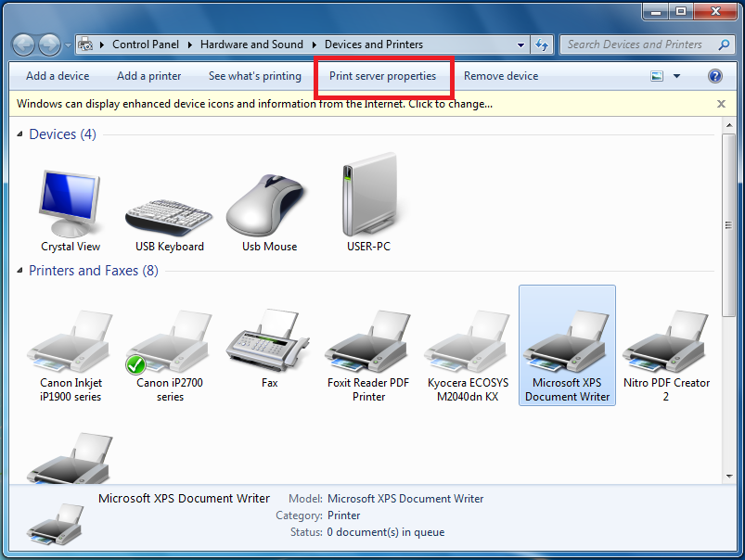Click printer icon in details pane
The height and width of the screenshot is (560, 745).
point(55,525)
